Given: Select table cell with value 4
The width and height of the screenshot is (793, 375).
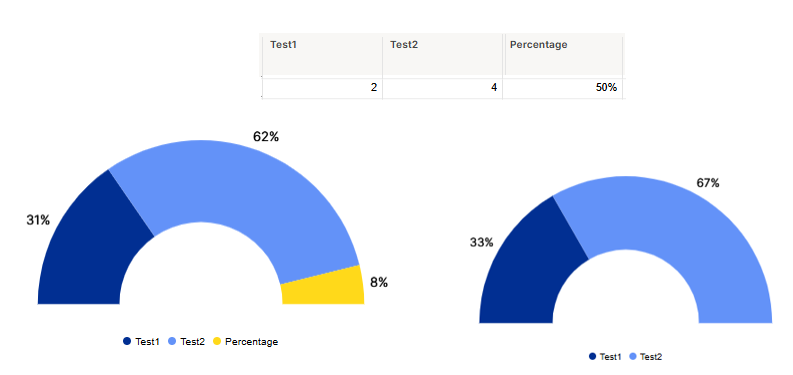Looking at the screenshot, I should click(x=443, y=88).
